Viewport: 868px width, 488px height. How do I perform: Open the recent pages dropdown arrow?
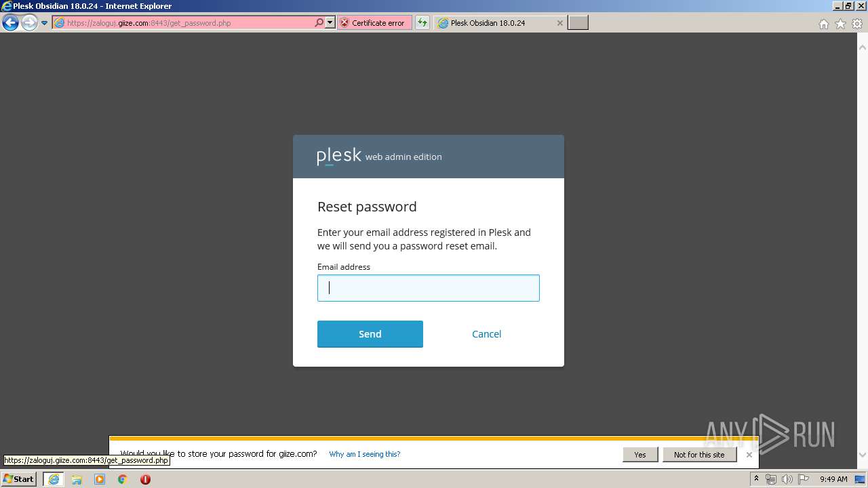pos(44,23)
